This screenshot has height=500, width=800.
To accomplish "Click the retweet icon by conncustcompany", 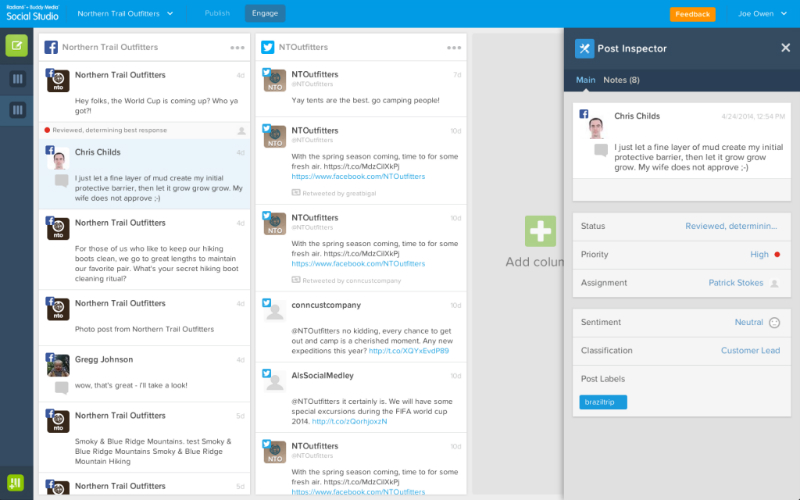I will 296,280.
